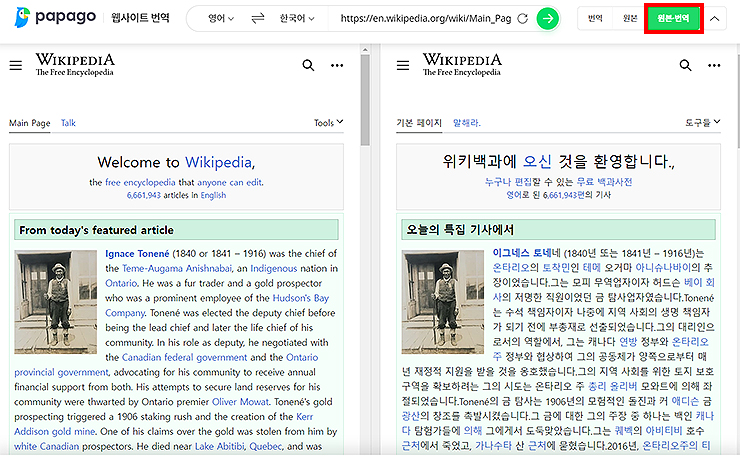Open the 한국어 target language dropdown
This screenshot has height=466, width=740.
(297, 18)
